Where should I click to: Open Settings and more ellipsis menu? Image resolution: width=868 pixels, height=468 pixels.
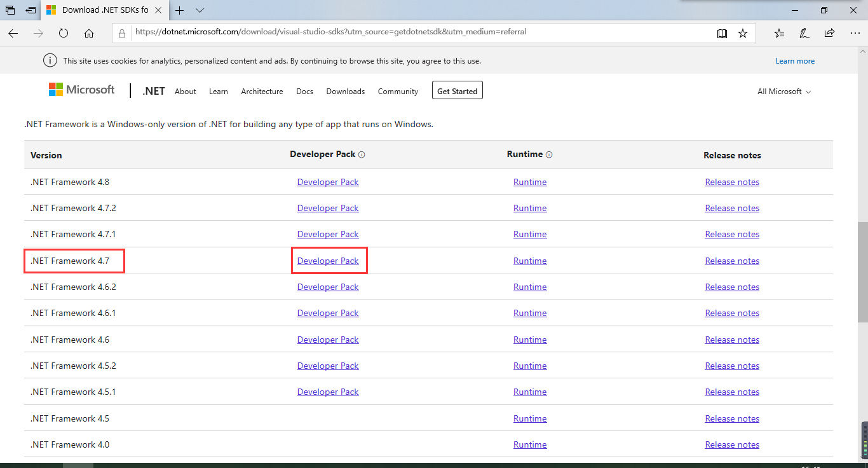pos(855,32)
